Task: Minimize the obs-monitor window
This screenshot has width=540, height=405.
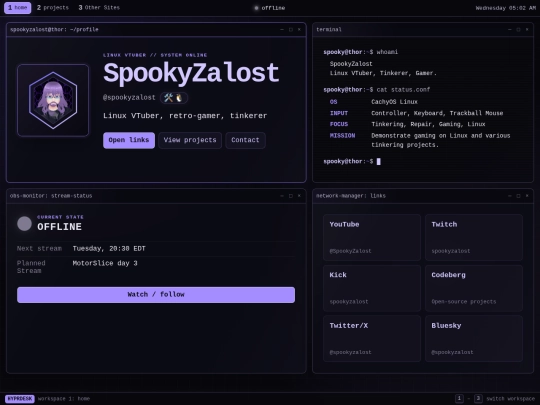Action: tap(282, 196)
